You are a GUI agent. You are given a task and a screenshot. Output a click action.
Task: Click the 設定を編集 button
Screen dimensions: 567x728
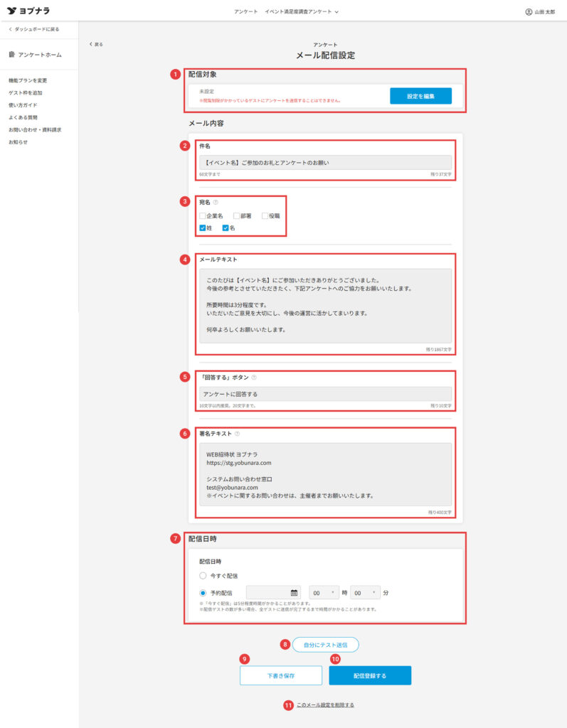click(x=420, y=96)
